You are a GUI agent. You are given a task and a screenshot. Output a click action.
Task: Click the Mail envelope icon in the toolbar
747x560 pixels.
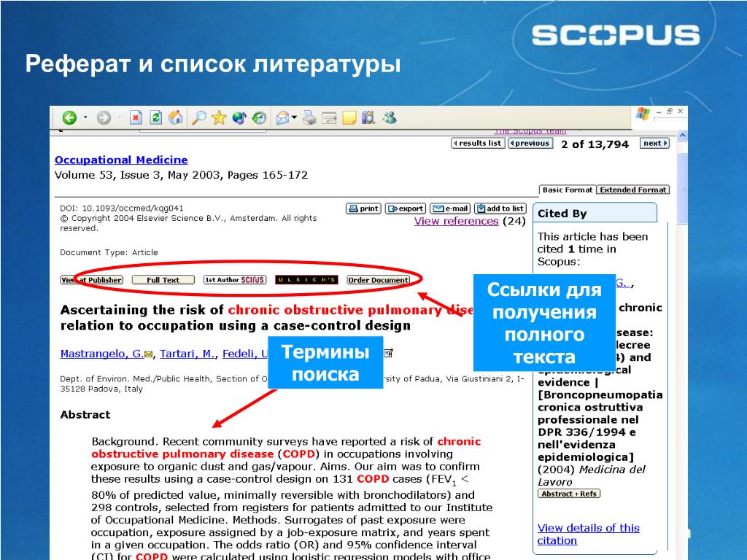(x=282, y=117)
